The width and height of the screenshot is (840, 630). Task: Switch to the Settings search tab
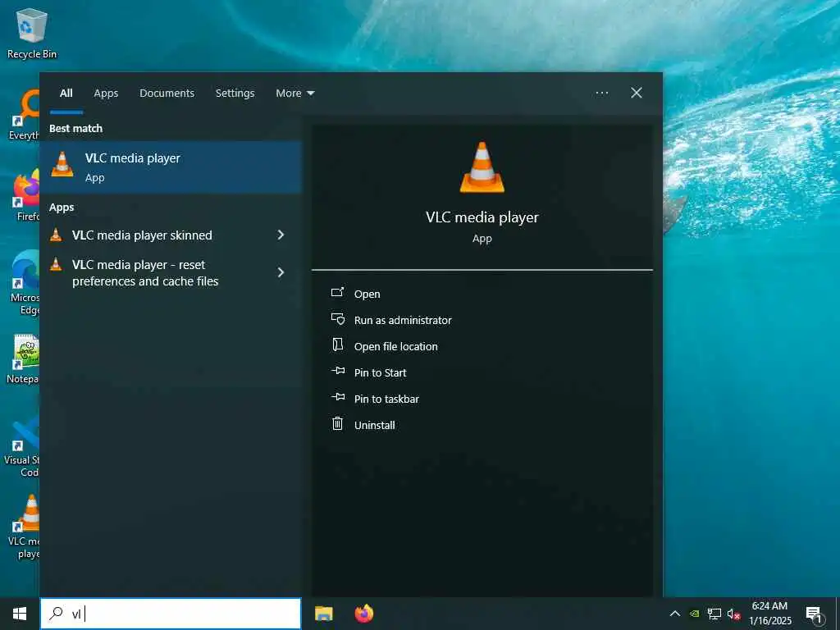tap(235, 94)
